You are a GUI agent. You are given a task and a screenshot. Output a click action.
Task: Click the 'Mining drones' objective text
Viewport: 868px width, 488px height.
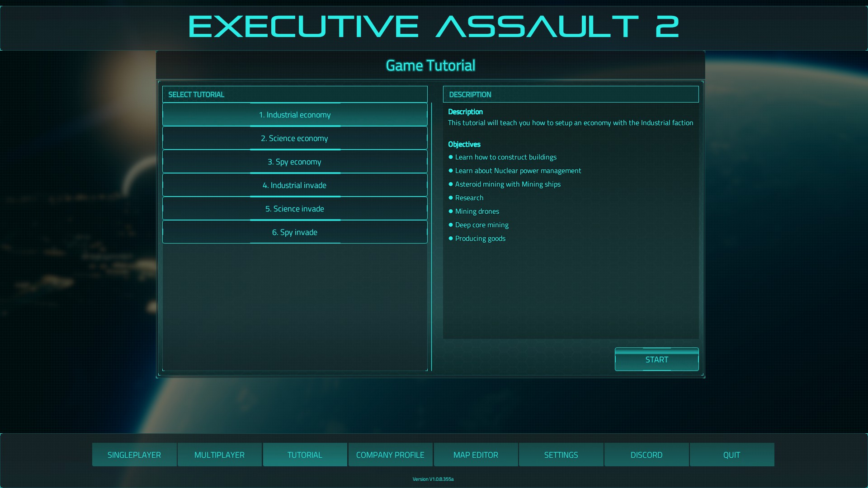pyautogui.click(x=477, y=211)
